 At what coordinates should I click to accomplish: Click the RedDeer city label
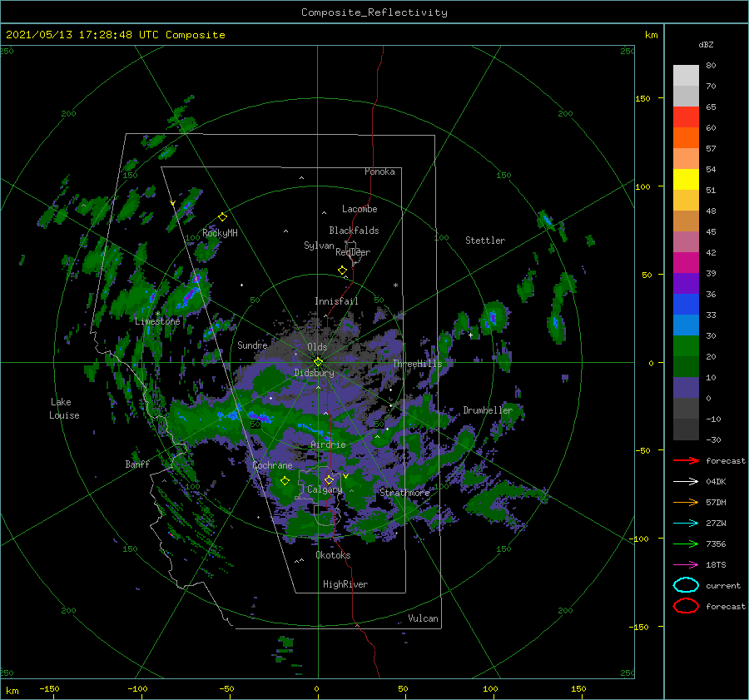click(x=353, y=252)
